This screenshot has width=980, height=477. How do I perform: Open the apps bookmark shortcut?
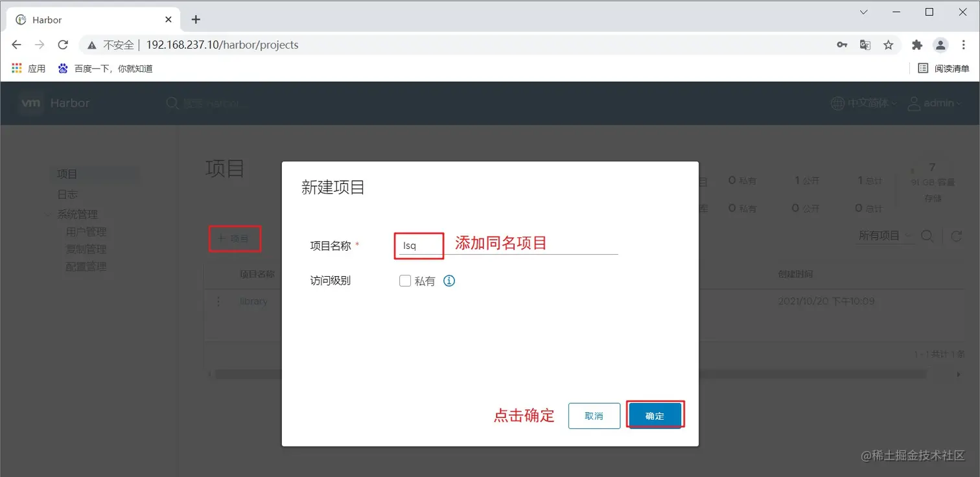coord(29,68)
